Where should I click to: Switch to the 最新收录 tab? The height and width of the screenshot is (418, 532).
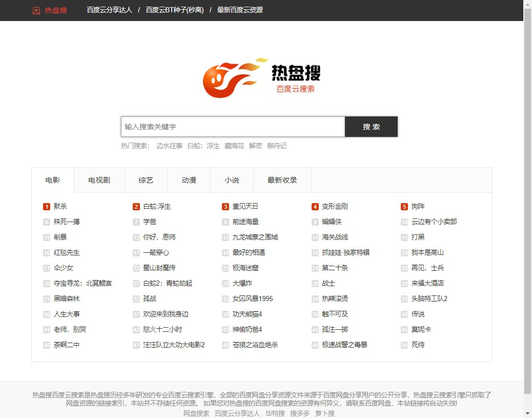point(282,180)
